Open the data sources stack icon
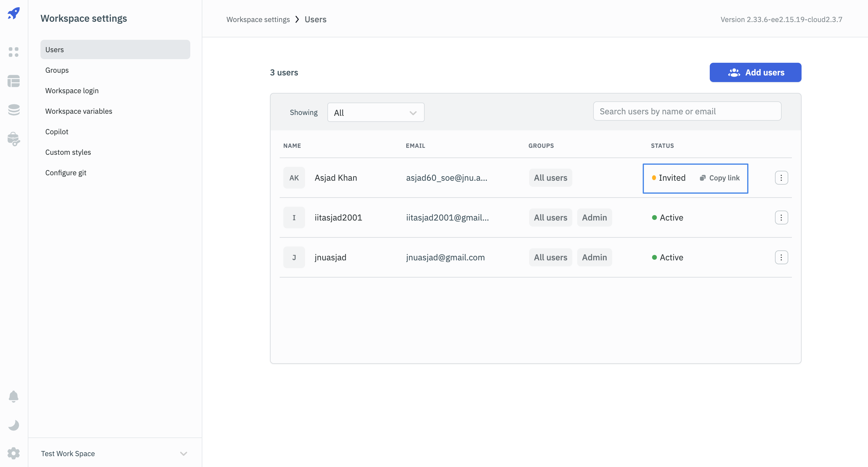 pos(14,110)
